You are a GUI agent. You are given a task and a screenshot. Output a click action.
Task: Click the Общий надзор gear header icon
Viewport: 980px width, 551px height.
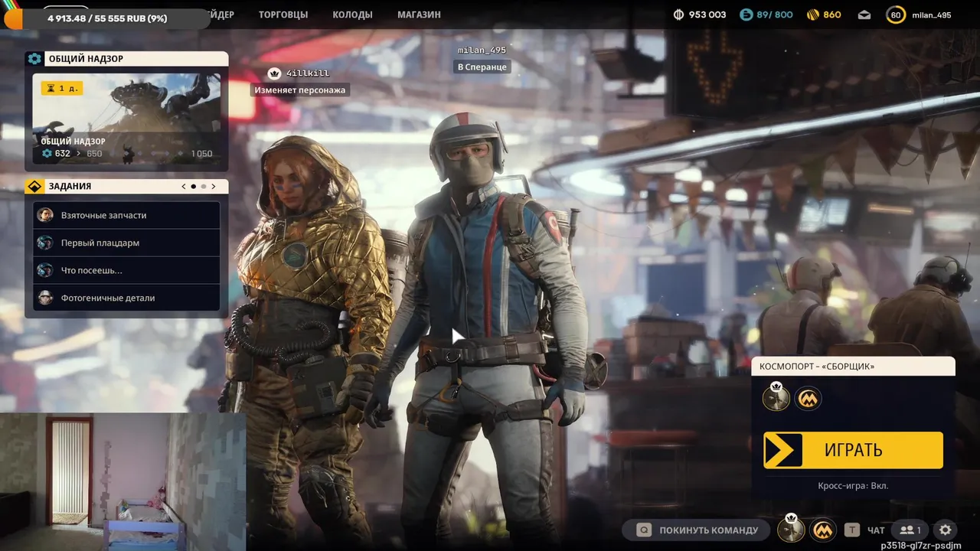click(x=34, y=59)
